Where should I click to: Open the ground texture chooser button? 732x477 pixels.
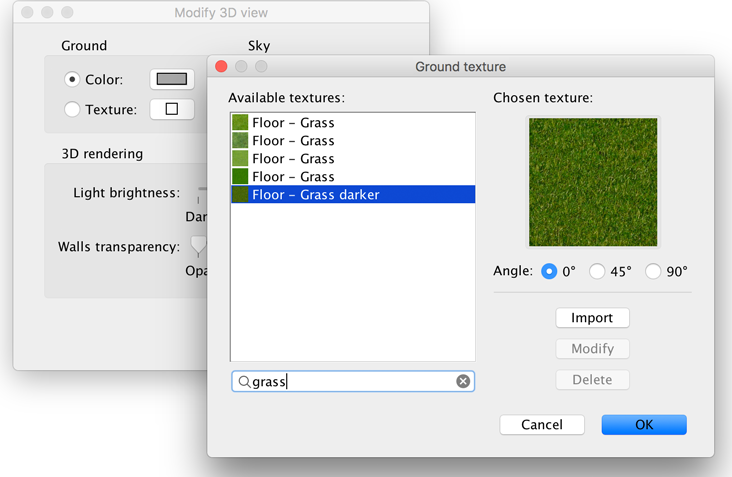coord(171,109)
